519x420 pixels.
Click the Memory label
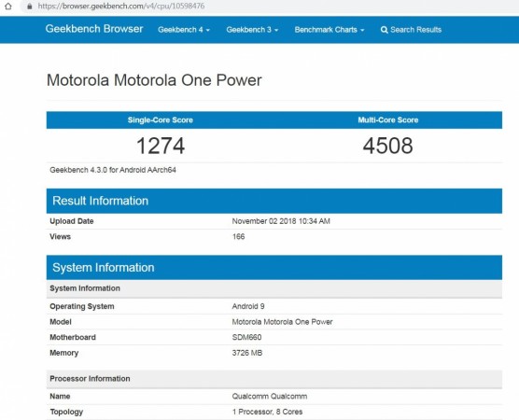63,353
